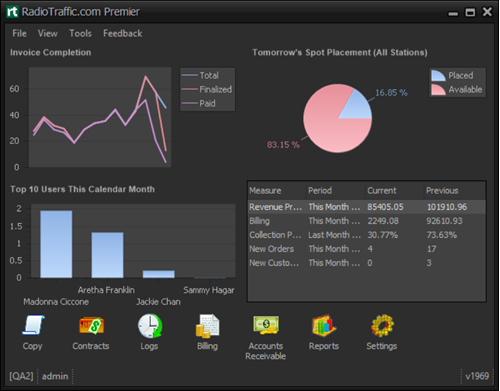Click the 30.77% cell
The width and height of the screenshot is (500, 391).
(x=383, y=235)
